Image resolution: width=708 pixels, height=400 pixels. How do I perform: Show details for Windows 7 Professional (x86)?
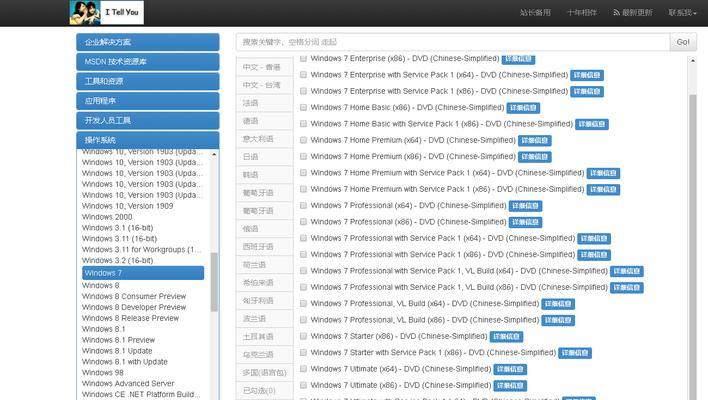(x=526, y=222)
